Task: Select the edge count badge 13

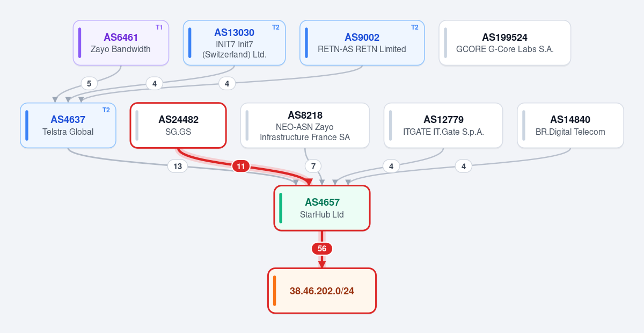Action: tap(178, 166)
